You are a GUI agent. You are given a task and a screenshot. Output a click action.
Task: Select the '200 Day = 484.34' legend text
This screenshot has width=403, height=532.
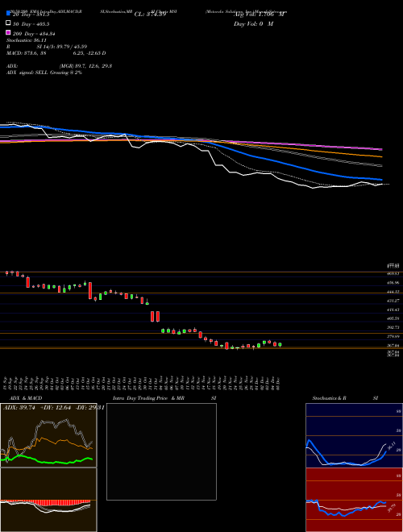[x=34, y=34]
